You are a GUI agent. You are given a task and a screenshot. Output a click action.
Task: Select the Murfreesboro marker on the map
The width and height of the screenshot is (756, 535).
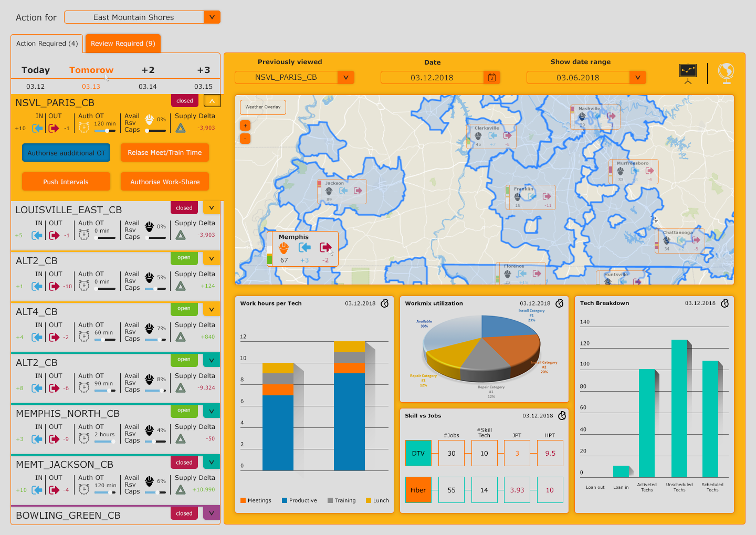634,172
